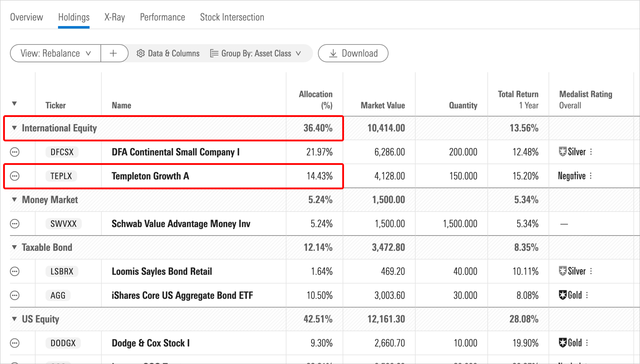Open Templeton Growth A holding
This screenshot has height=364, width=640.
click(x=150, y=176)
